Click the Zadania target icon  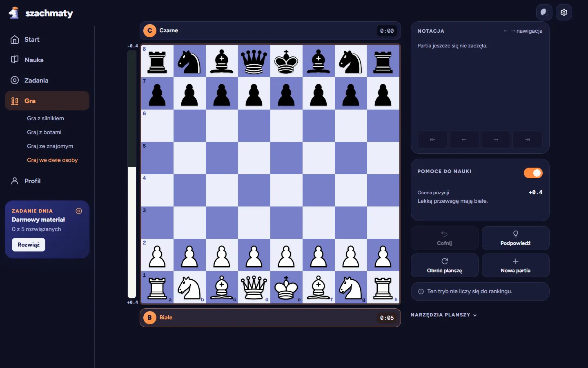[15, 80]
